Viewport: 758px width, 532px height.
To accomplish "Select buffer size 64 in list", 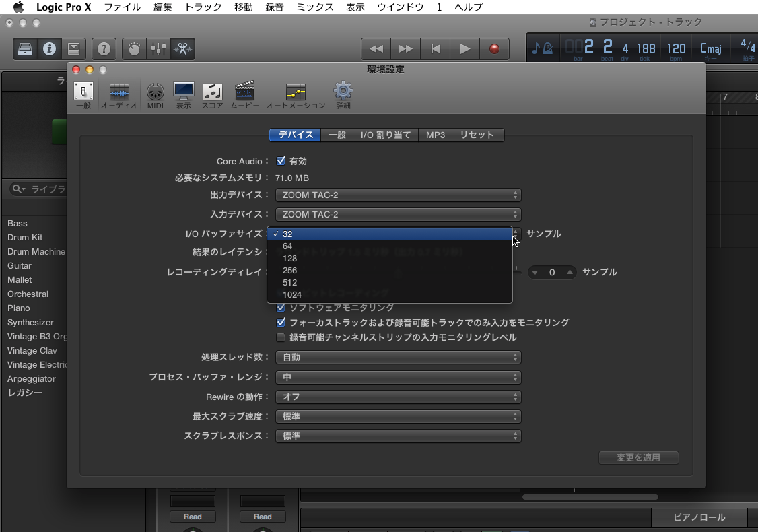I will click(x=390, y=246).
